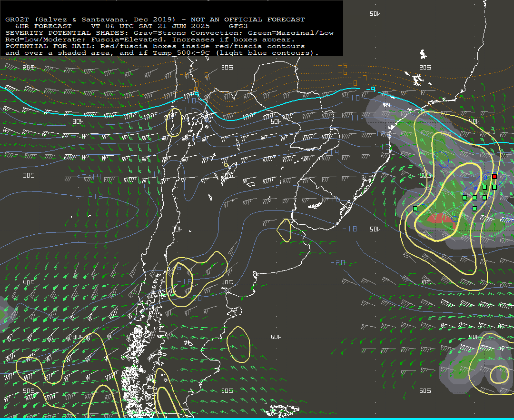Click the yellow oval contour on the northern Chile coast
The image size is (514, 420).
pos(174,122)
